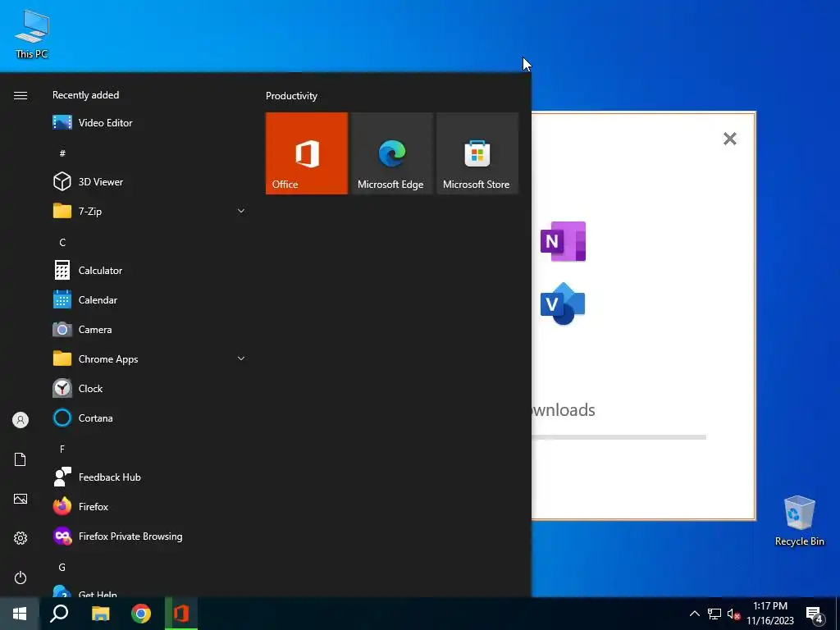Click the Visio icon in Office installer
The height and width of the screenshot is (630, 840).
click(563, 304)
